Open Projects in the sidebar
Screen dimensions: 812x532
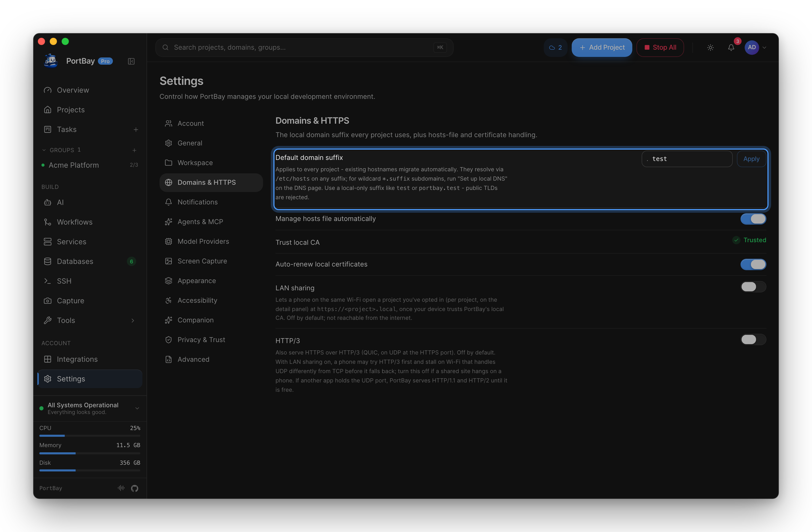90,110
